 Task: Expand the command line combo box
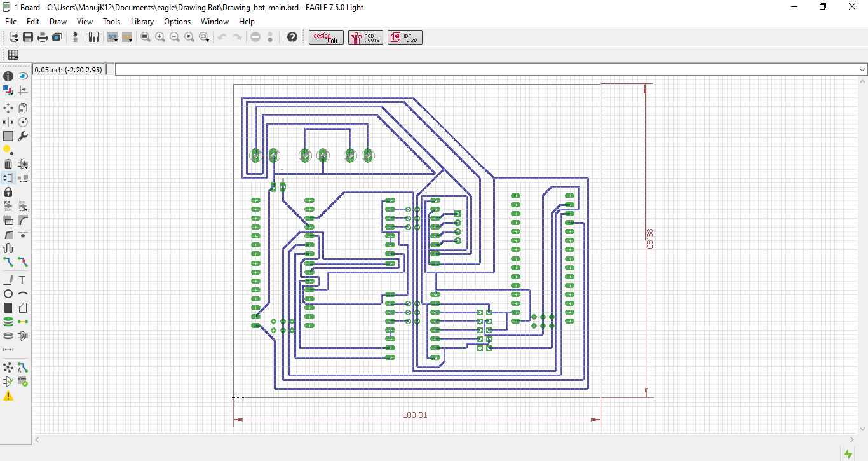[x=861, y=69]
